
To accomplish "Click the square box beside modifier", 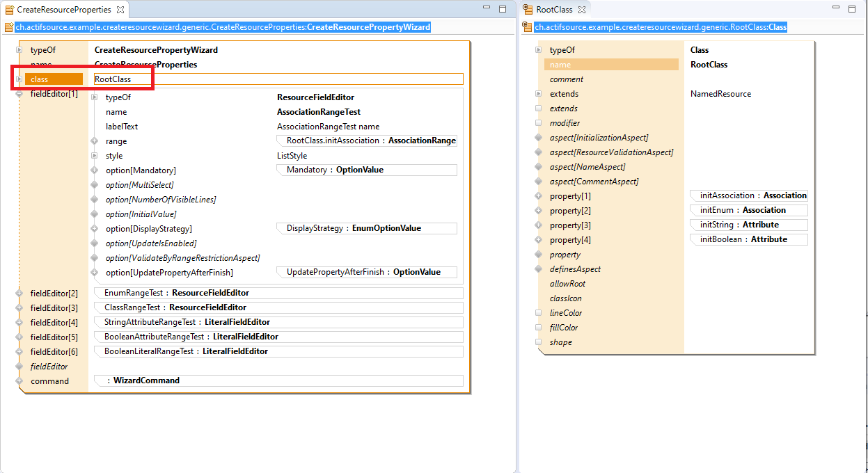I will (538, 123).
